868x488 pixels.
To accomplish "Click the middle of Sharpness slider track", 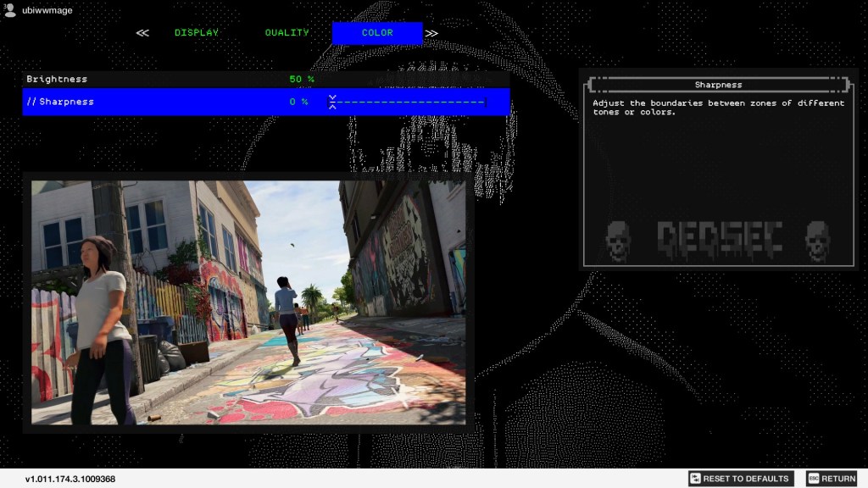I will click(409, 102).
